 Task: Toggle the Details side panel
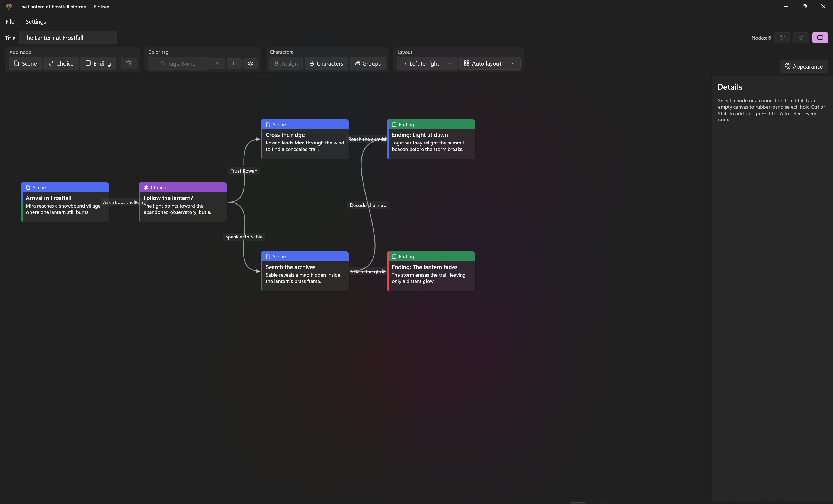coord(820,37)
